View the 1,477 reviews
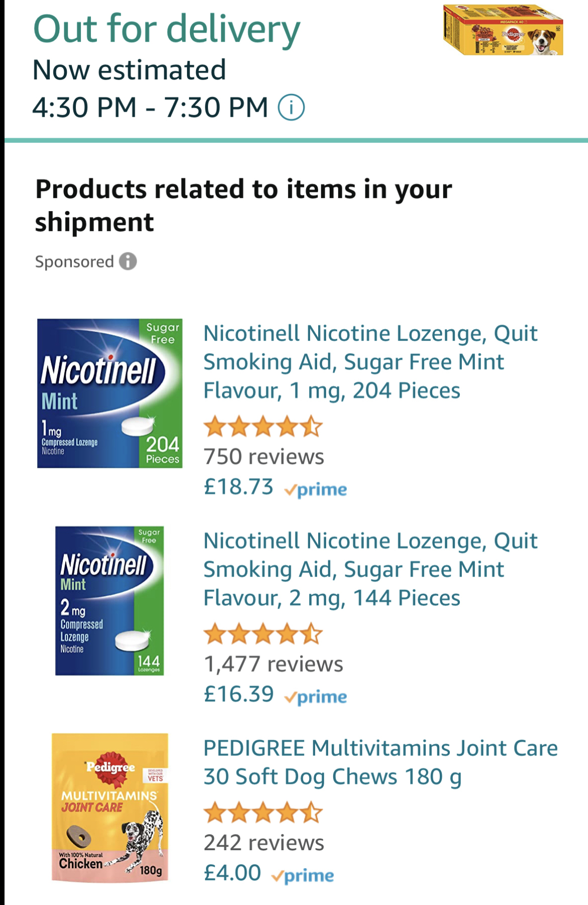The image size is (588, 905). click(x=273, y=664)
